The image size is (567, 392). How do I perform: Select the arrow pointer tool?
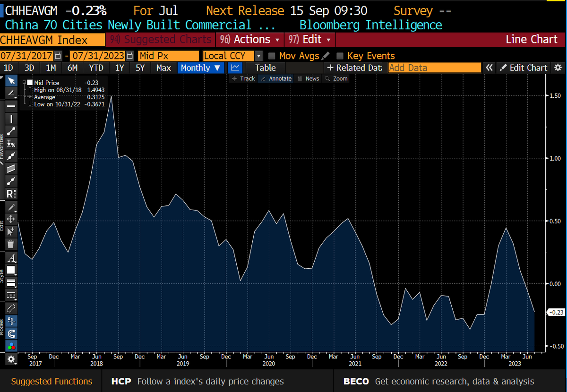(x=11, y=81)
